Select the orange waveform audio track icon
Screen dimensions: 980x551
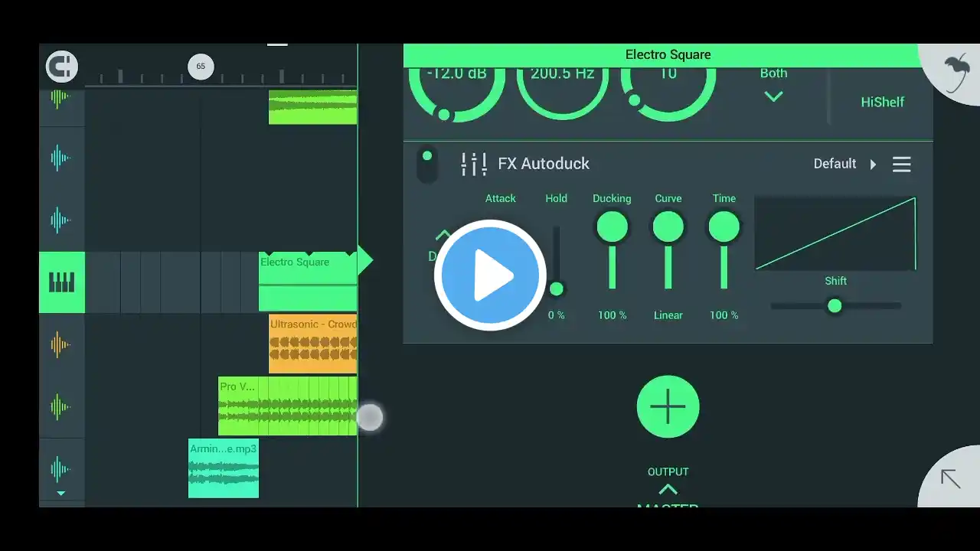tap(60, 344)
